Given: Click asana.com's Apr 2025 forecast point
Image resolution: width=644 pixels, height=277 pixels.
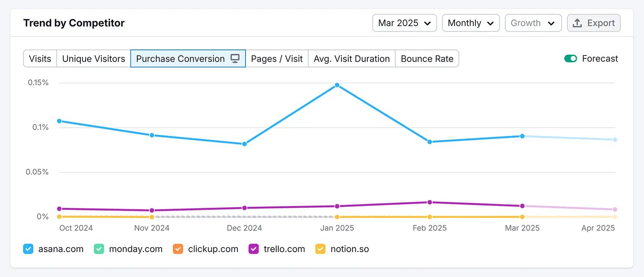Looking at the screenshot, I should [615, 140].
